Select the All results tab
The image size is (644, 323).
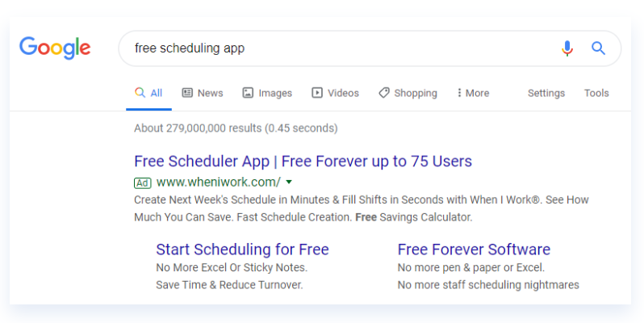[x=148, y=94]
